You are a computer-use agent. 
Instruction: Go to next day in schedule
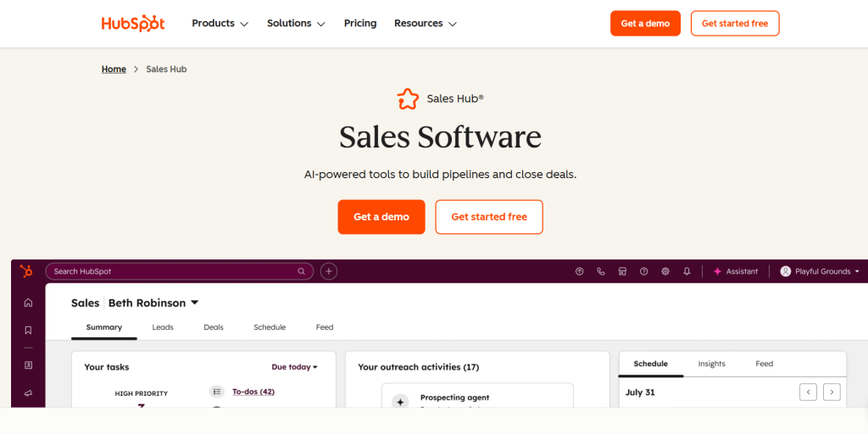832,392
